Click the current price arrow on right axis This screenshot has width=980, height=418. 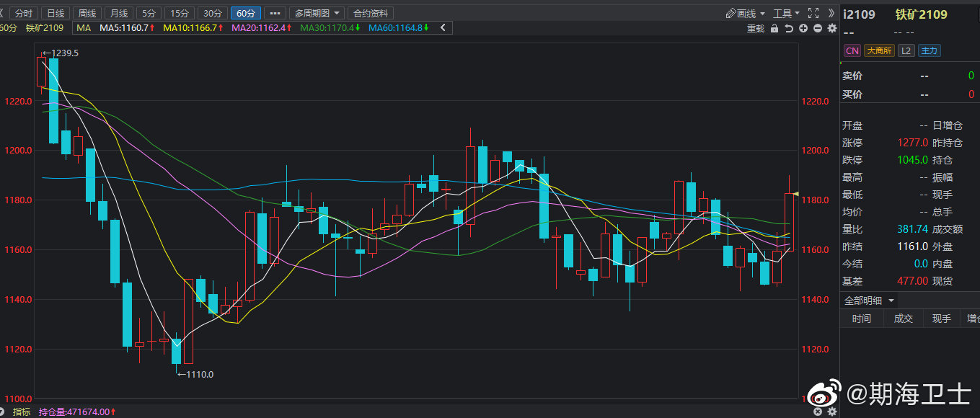point(796,193)
